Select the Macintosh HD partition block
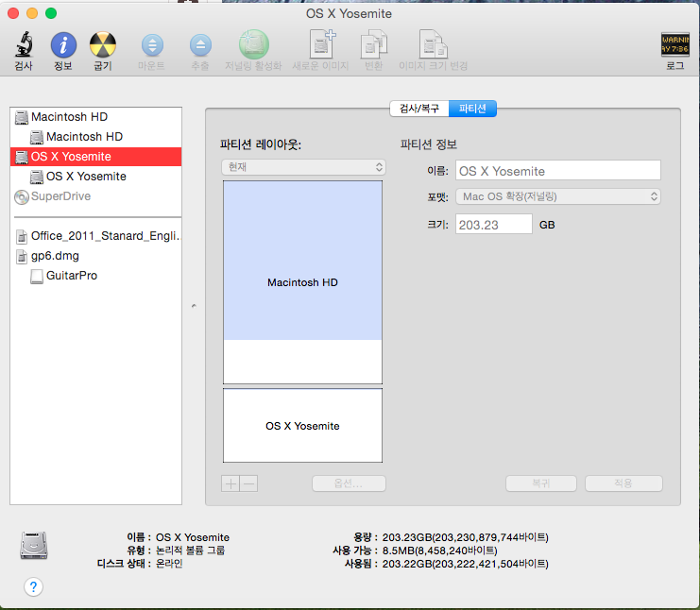The height and width of the screenshot is (610, 700). pos(302,282)
